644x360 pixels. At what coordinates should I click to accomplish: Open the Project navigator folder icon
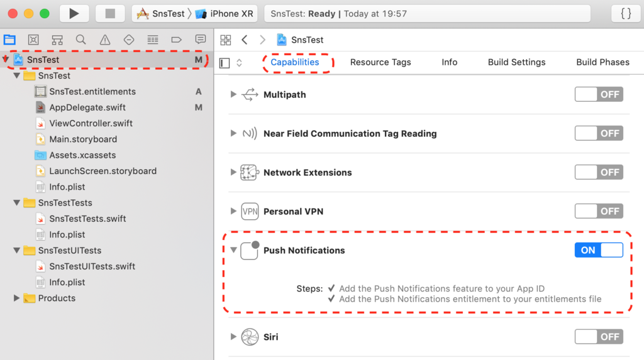(x=10, y=40)
